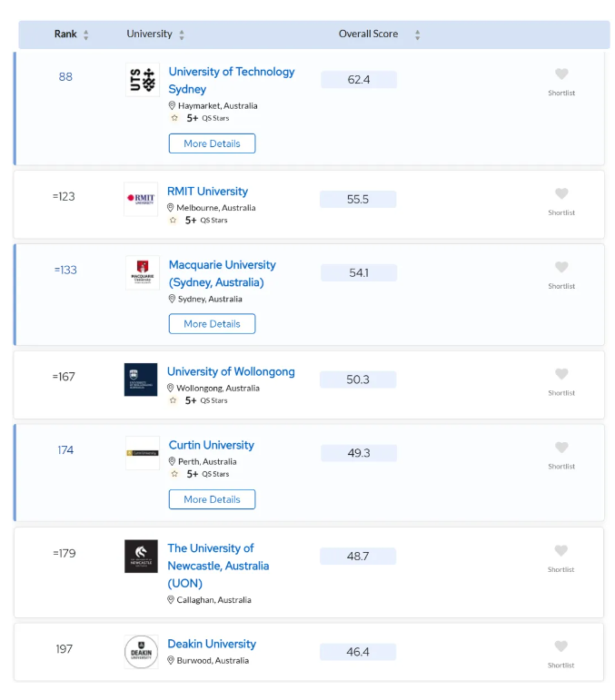
Task: Click the University of Newcastle logo
Action: (141, 557)
